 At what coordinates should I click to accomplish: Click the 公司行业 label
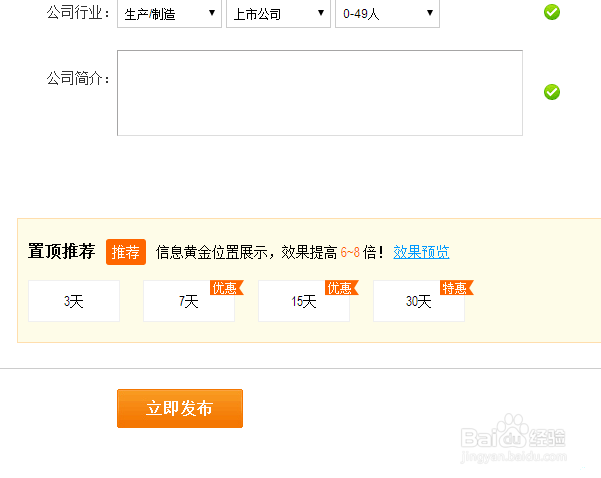point(78,13)
